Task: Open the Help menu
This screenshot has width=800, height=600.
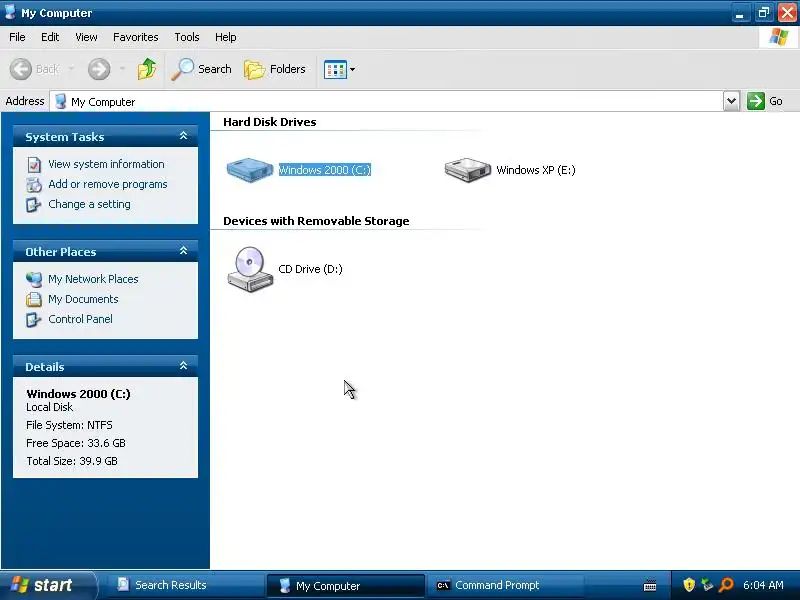Action: coord(226,37)
